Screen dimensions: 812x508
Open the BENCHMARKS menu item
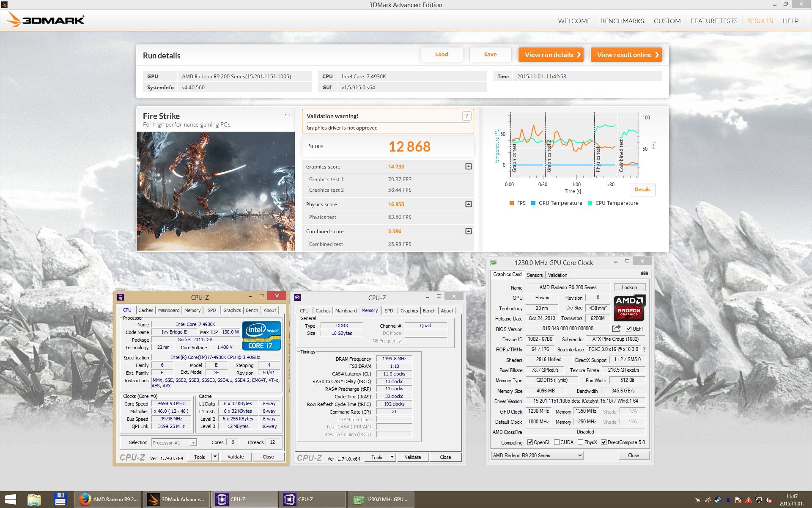tap(622, 21)
